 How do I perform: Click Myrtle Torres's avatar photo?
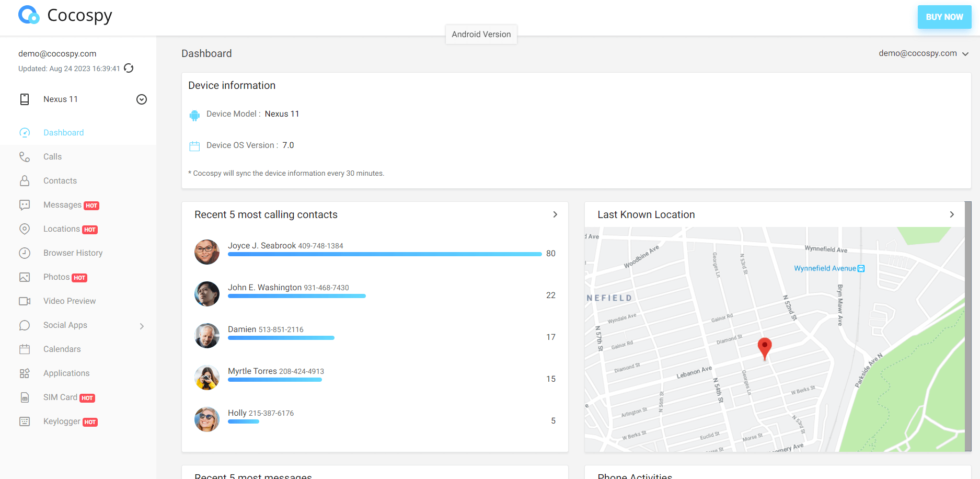(x=207, y=378)
